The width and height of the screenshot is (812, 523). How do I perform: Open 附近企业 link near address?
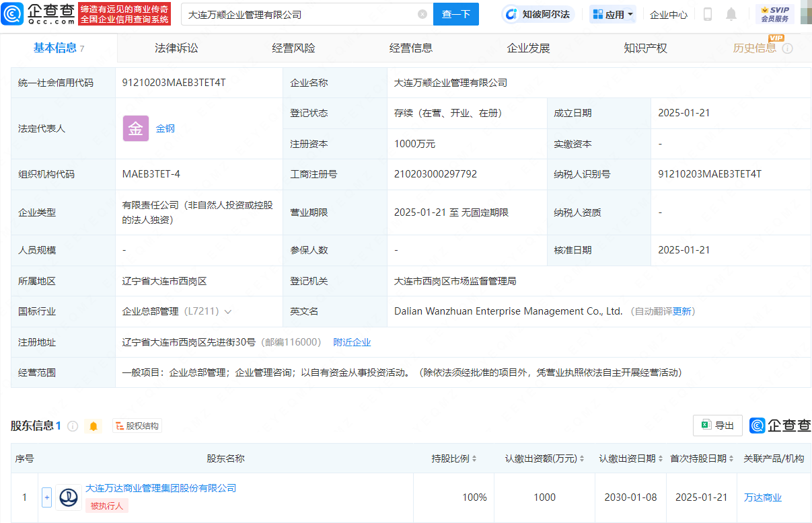coord(352,342)
